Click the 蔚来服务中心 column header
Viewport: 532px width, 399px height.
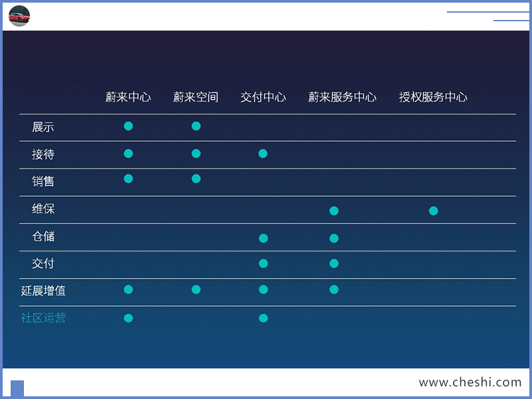(342, 97)
